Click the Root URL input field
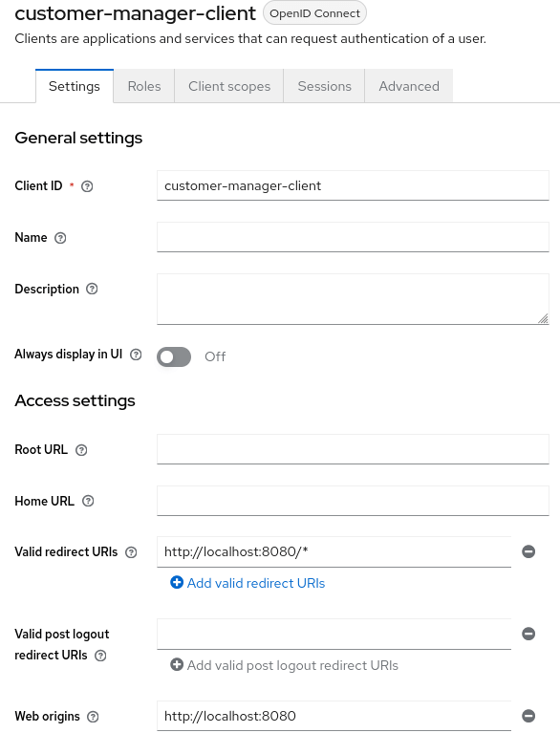Image resolution: width=560 pixels, height=733 pixels. tap(353, 449)
